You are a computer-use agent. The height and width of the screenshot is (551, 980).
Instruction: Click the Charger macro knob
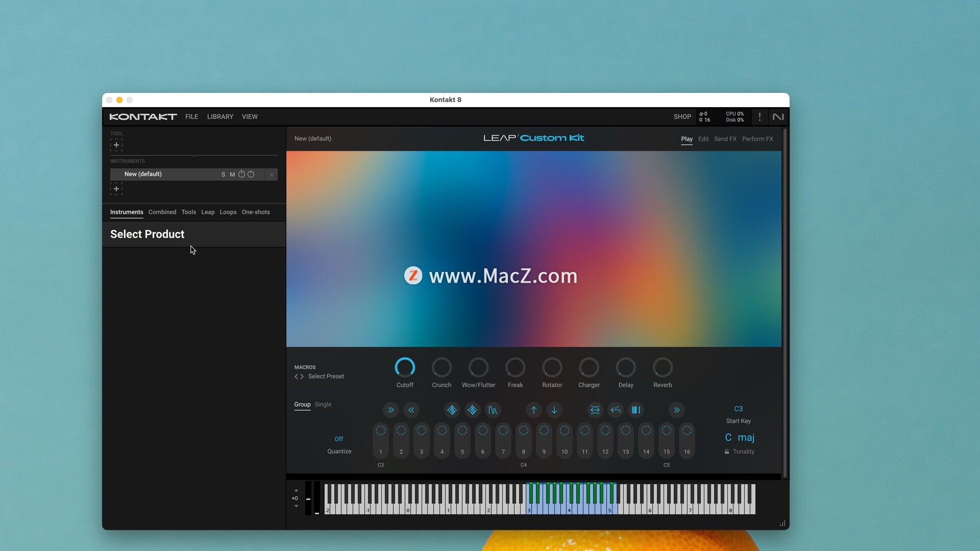tap(589, 367)
